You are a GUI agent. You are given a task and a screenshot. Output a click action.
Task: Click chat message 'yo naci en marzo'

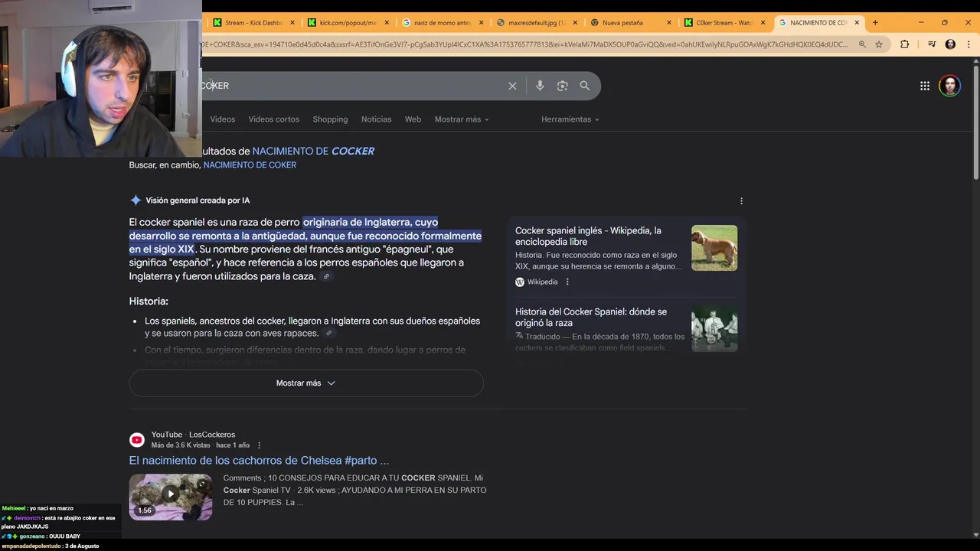pos(38,508)
